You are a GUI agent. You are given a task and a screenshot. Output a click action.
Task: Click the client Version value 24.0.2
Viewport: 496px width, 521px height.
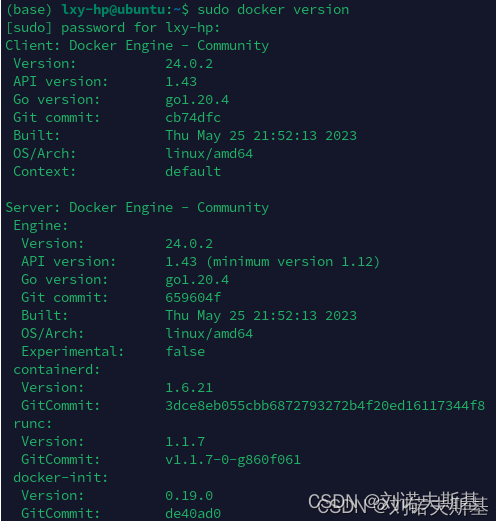click(189, 64)
